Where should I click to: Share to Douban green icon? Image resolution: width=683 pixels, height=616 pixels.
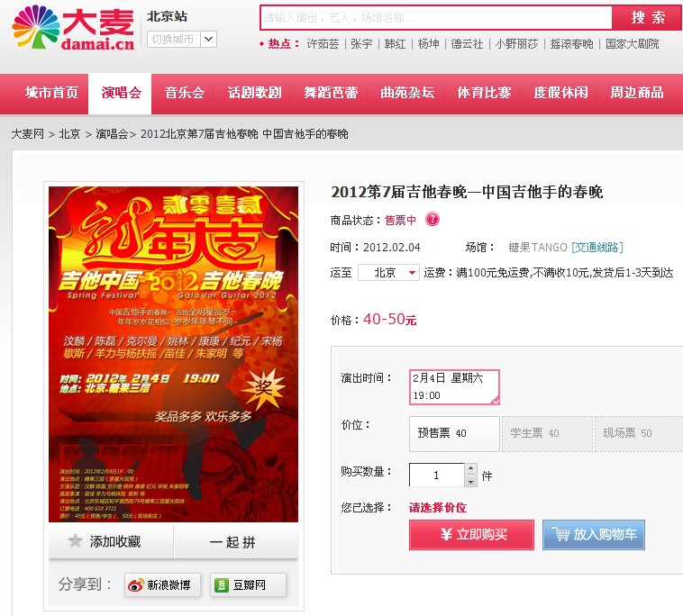[222, 585]
